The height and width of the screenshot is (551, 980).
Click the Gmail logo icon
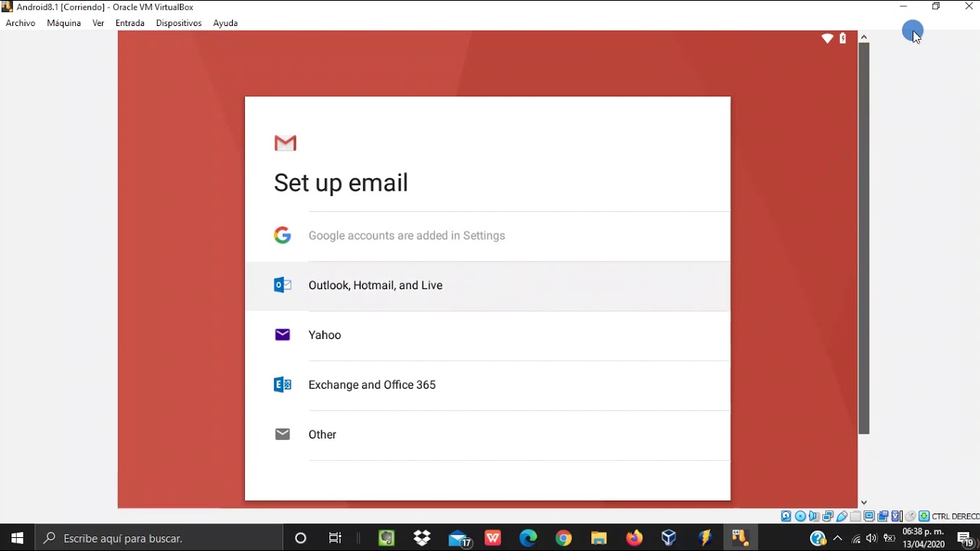pos(285,143)
